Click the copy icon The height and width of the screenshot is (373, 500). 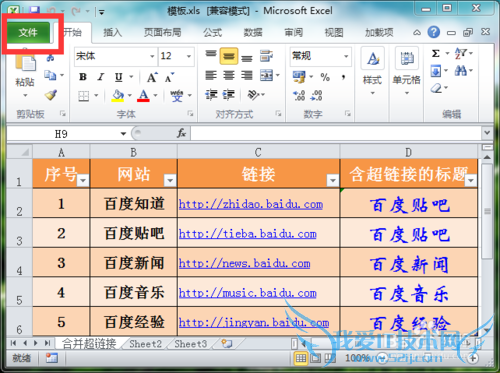tap(50, 76)
